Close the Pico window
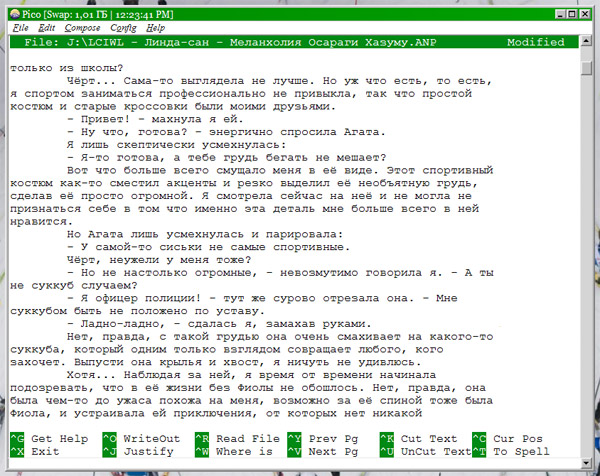 point(585,15)
